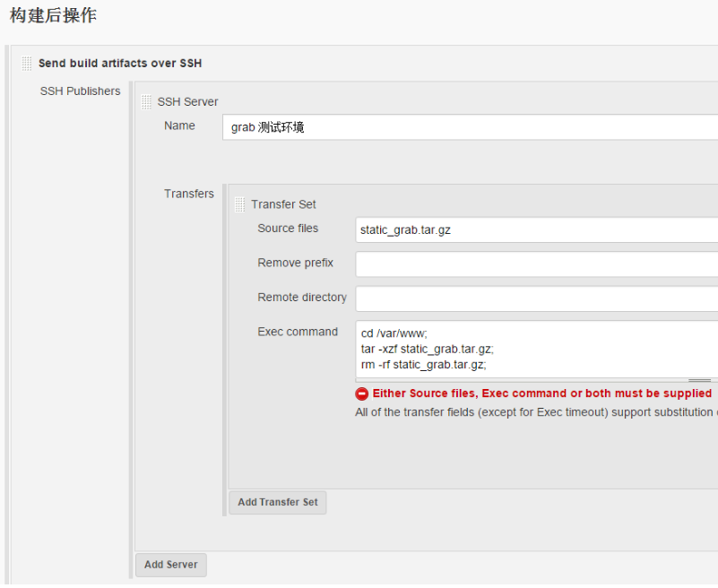
Task: Focus the SSH Server Name field
Action: (470, 127)
